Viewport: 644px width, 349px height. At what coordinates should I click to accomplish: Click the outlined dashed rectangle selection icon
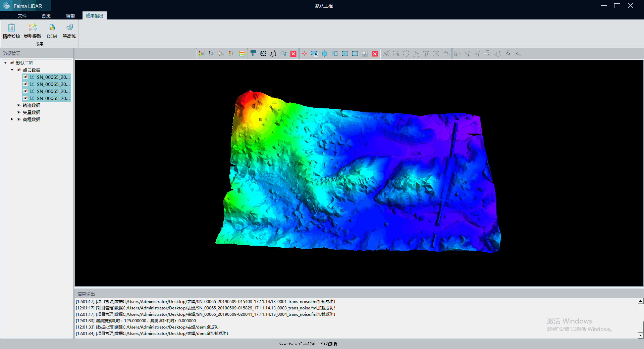(x=355, y=53)
